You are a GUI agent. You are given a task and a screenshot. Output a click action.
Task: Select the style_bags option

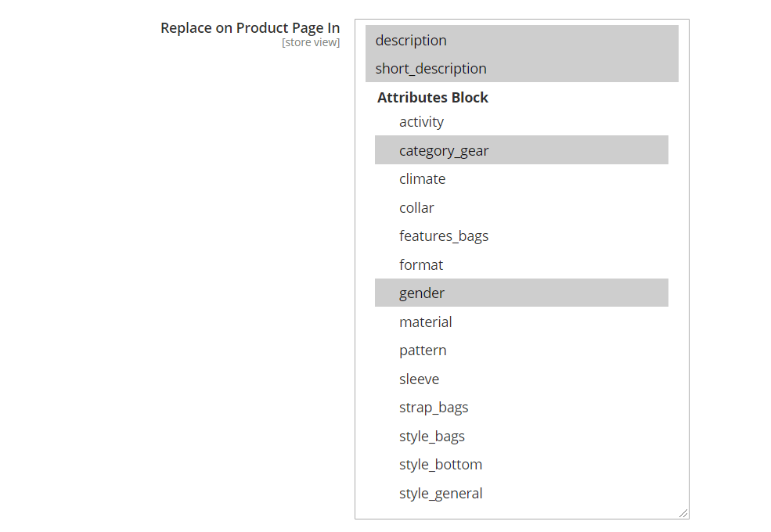(x=432, y=437)
